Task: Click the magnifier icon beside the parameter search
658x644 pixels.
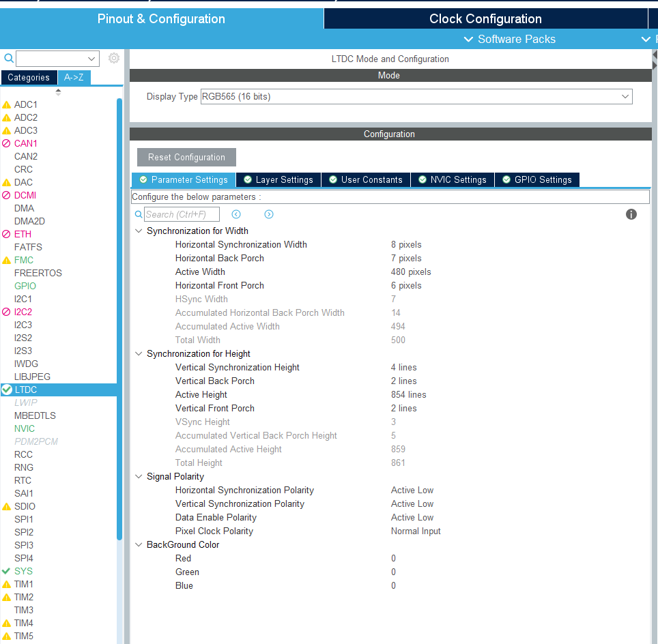Action: coord(139,214)
